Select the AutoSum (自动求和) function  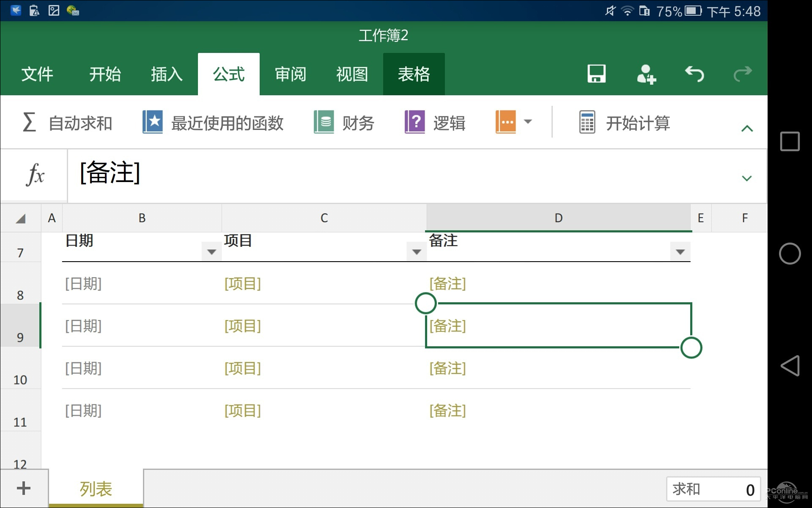[68, 123]
